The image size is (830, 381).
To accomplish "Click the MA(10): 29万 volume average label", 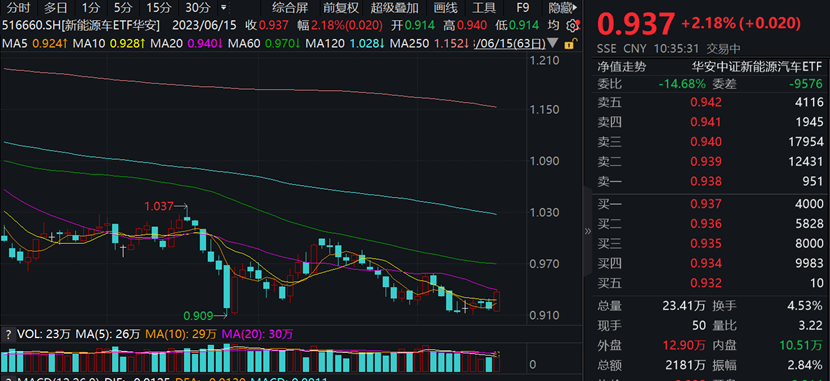I will [x=181, y=334].
